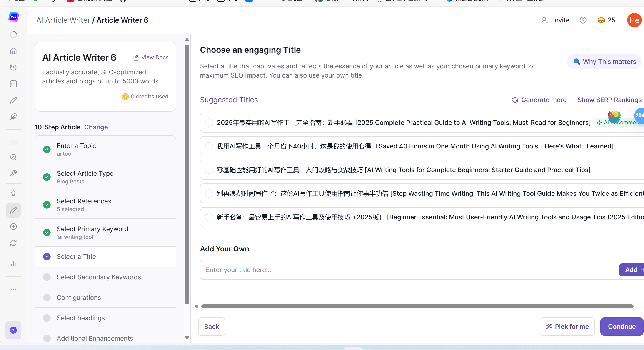
Task: Open Home icon in left sidebar
Action: [x=13, y=51]
